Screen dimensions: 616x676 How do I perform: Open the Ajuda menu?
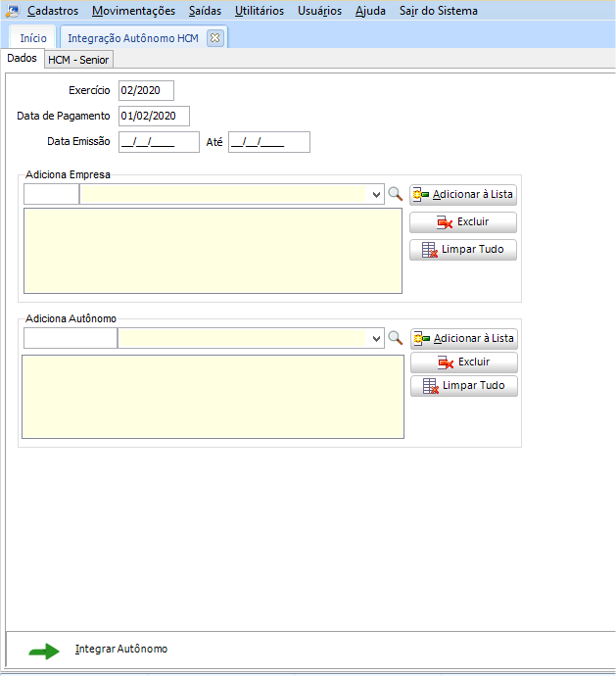point(370,11)
